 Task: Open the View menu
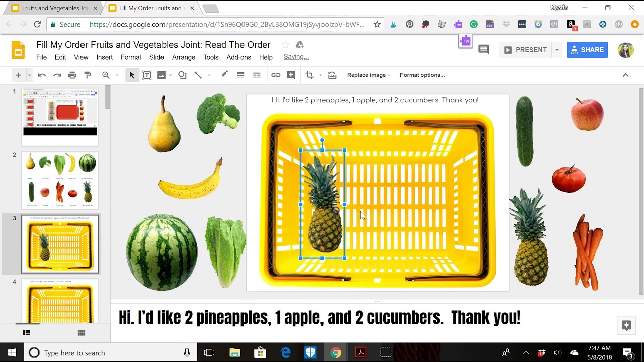[81, 57]
